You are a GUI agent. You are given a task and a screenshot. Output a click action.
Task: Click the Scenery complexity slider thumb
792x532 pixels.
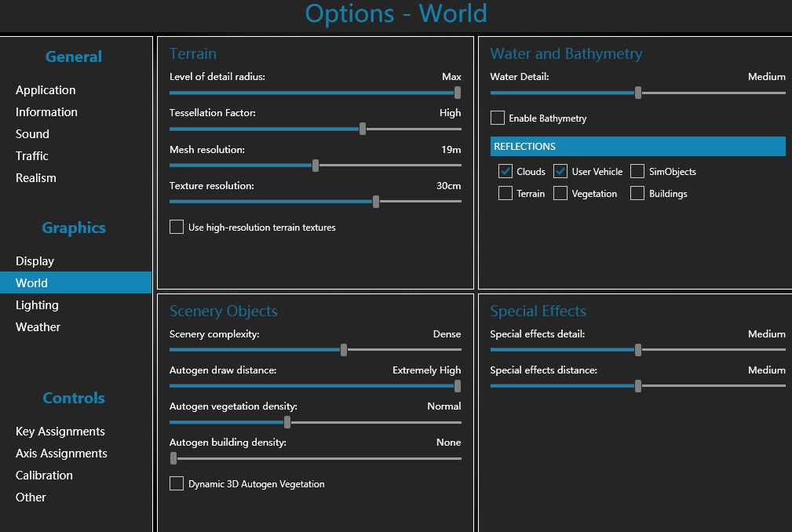pos(344,350)
